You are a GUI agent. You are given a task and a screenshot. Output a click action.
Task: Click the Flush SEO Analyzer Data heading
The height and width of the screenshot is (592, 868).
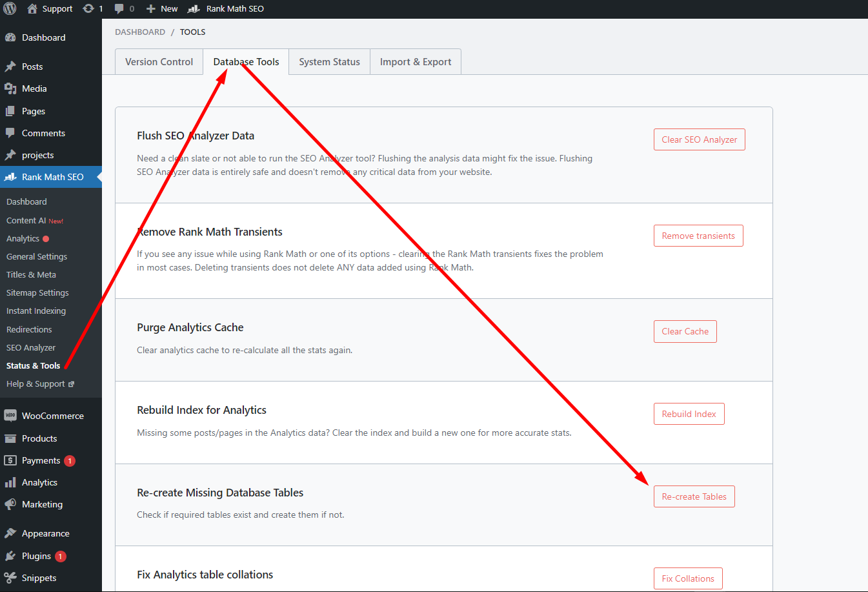(x=196, y=136)
